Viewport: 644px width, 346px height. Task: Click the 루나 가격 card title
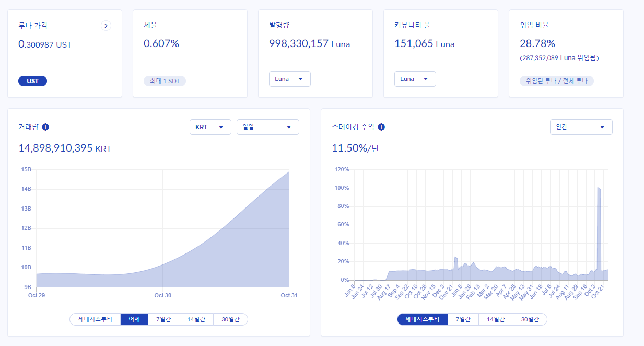click(33, 25)
